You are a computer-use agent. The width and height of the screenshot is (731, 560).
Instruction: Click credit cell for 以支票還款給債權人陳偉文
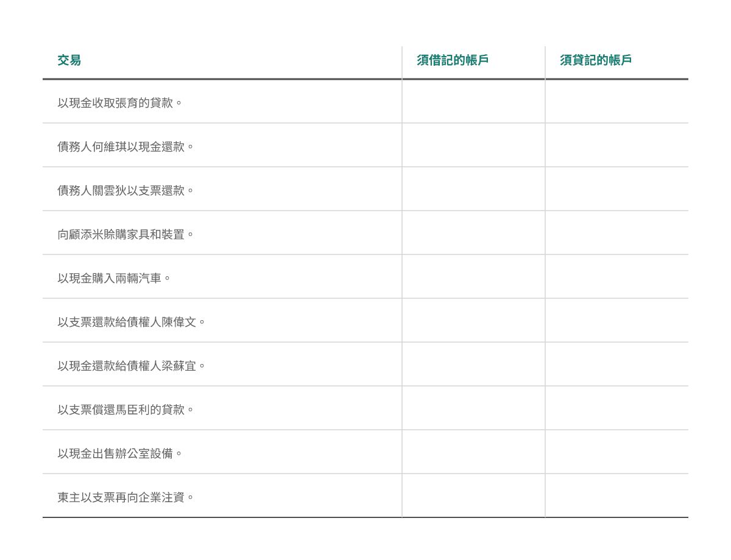tap(617, 321)
